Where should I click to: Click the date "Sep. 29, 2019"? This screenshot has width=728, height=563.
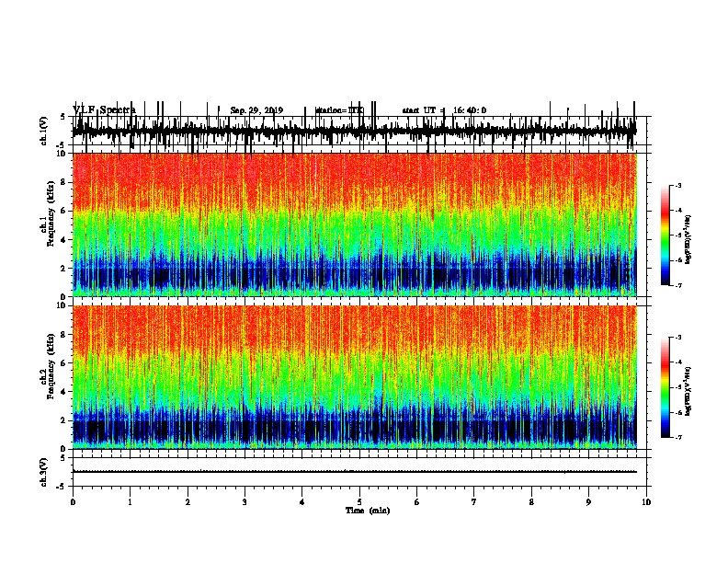[x=256, y=110]
